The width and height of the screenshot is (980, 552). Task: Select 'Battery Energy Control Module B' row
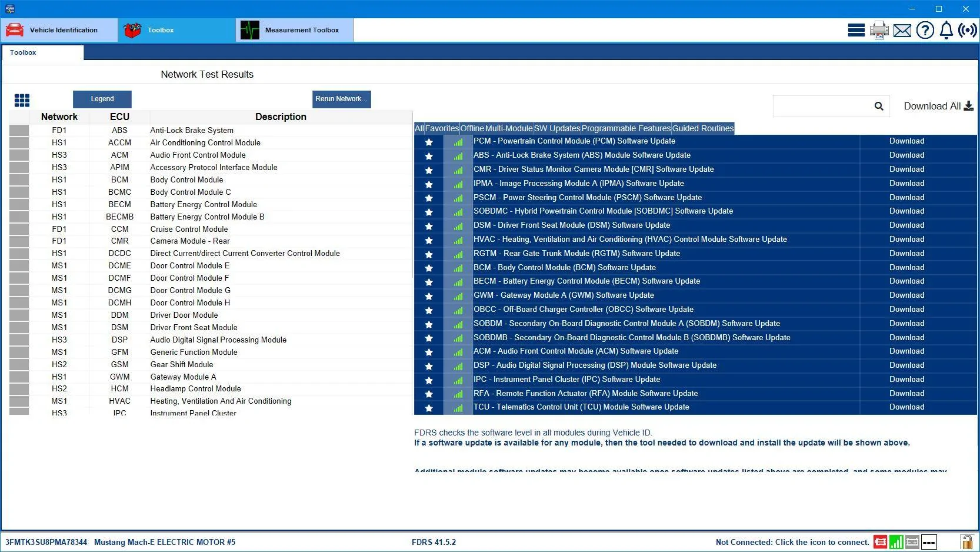point(211,217)
